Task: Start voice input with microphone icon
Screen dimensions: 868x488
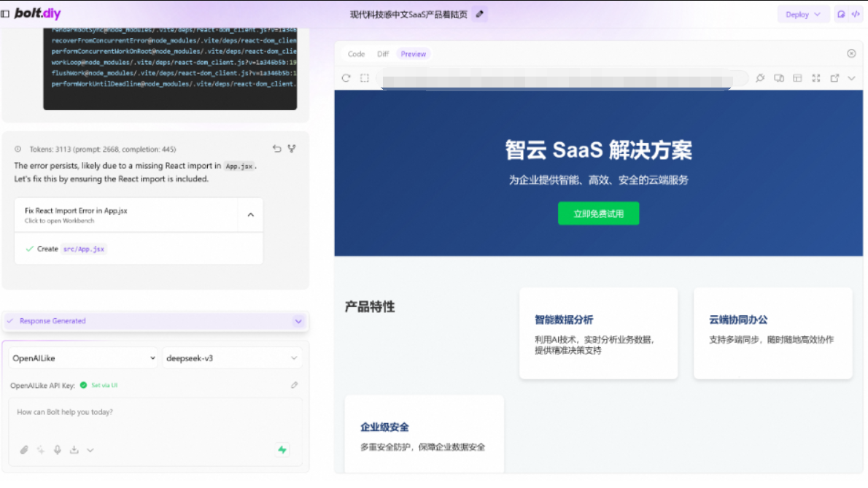Action: pyautogui.click(x=58, y=450)
